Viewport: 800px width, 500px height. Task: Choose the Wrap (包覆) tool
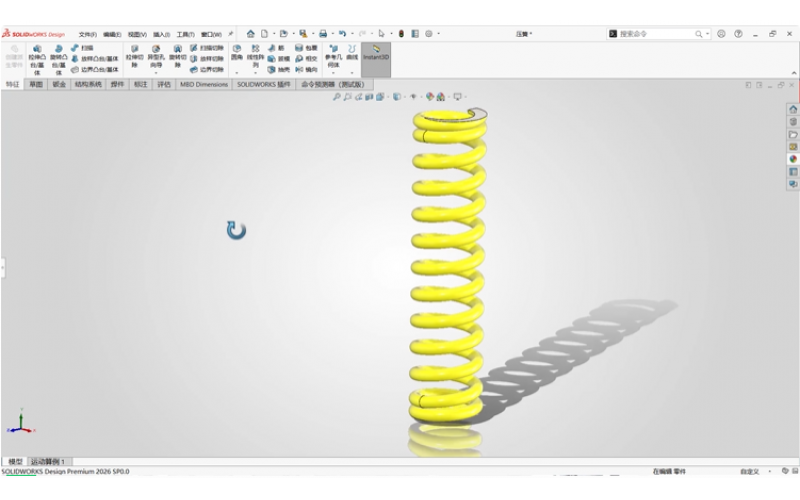point(306,48)
